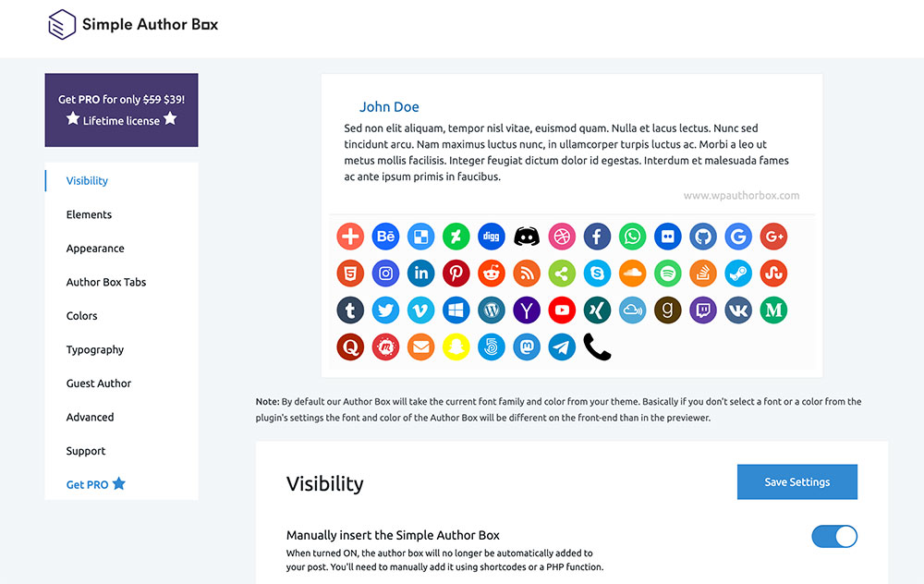Screen dimensions: 924x584
Task: Click the Discord icon in author box
Action: pos(527,237)
